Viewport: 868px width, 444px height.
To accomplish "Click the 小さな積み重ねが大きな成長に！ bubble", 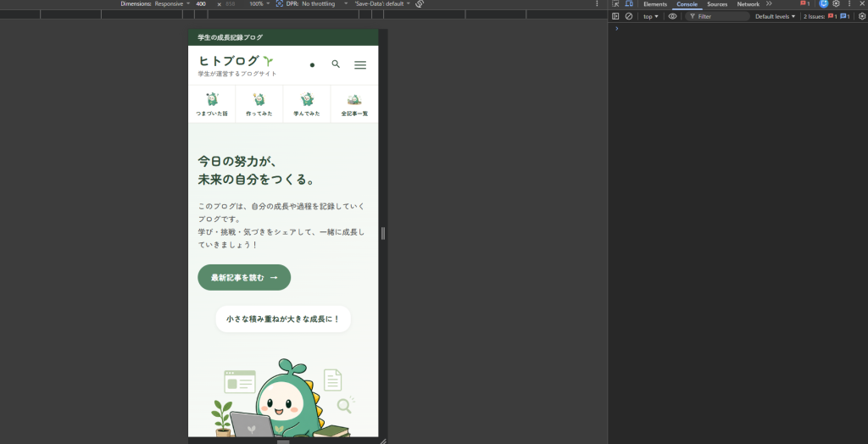I will pyautogui.click(x=283, y=319).
